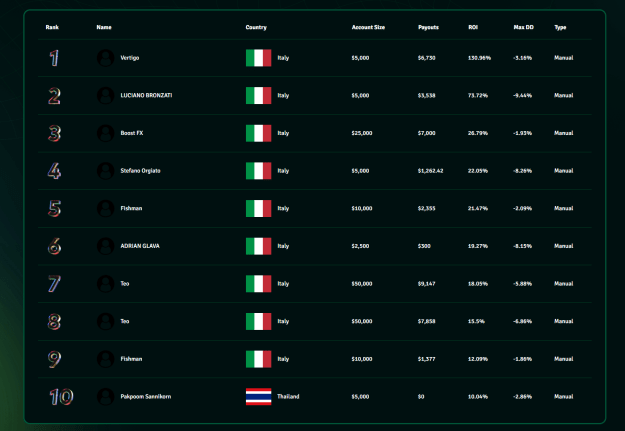Screen dimensions: 625x431
Task: Click the rank 6 badge icon
Action: [55, 246]
